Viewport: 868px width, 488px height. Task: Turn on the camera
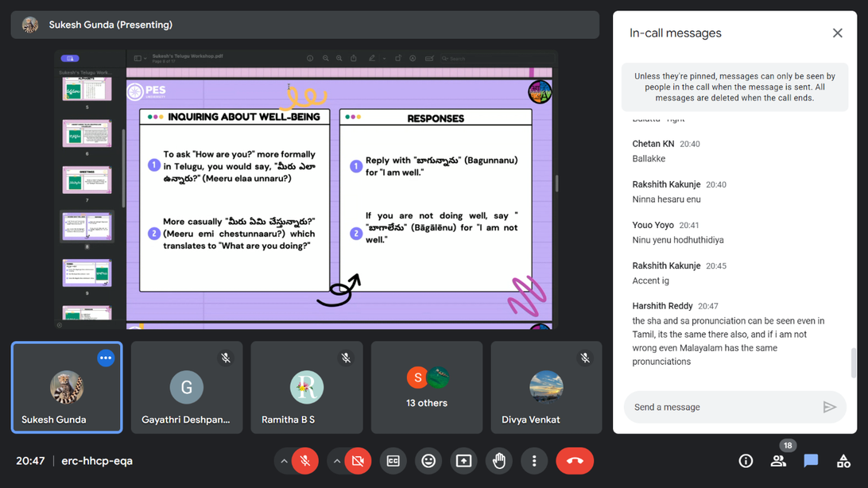(x=358, y=461)
